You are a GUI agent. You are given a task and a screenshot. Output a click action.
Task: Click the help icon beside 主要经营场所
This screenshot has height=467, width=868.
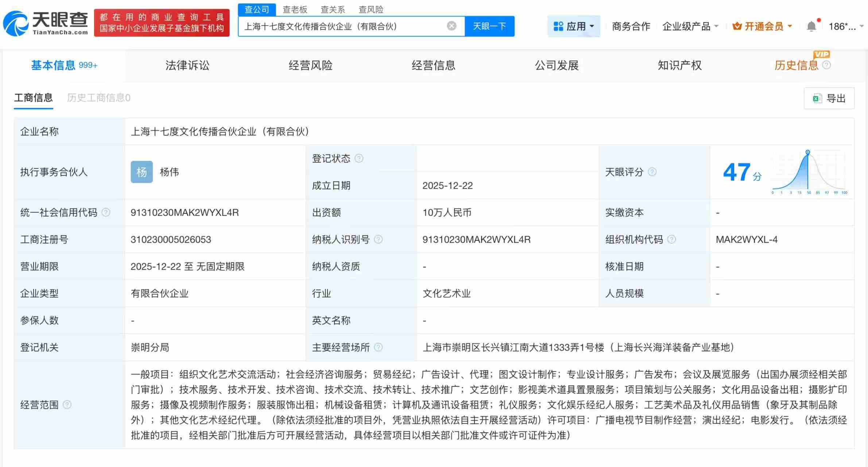coord(378,347)
